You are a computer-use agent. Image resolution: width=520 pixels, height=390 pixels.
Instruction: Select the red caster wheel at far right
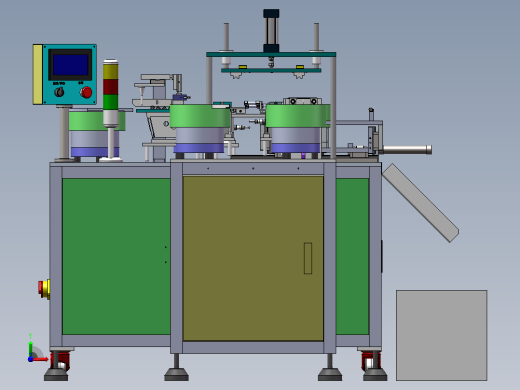[x=370, y=361]
